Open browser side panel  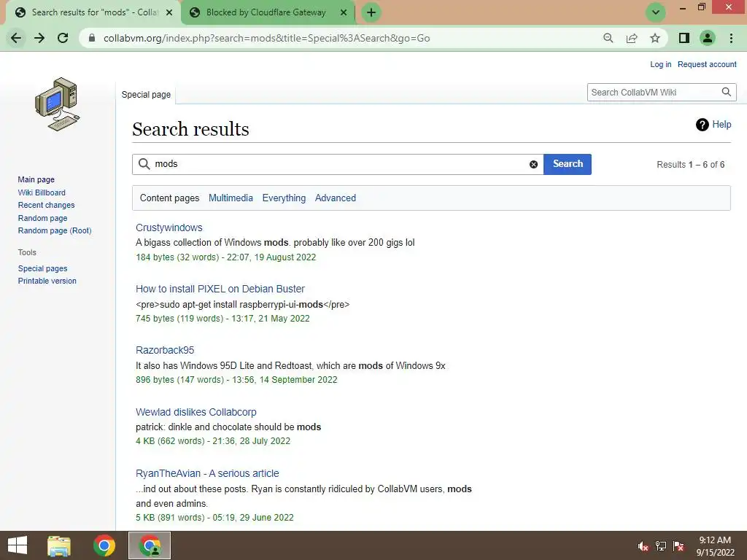(684, 38)
